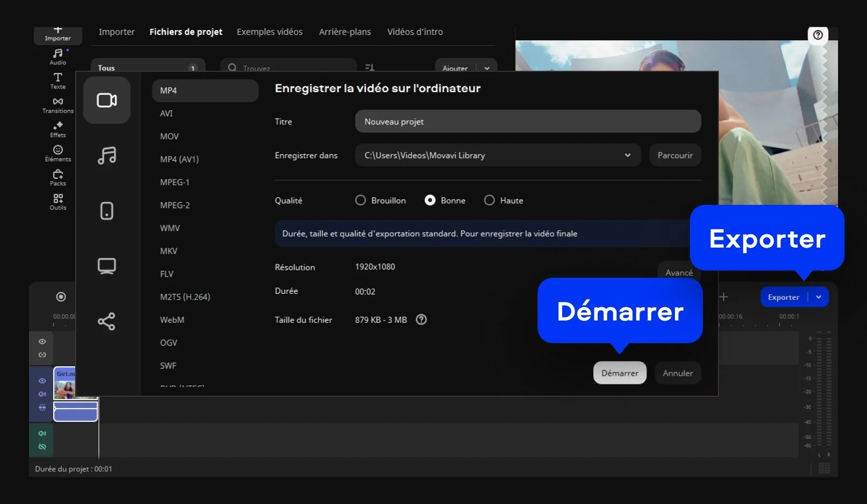Expand the Ajouter dropdown arrow
The width and height of the screenshot is (867, 504).
pyautogui.click(x=487, y=68)
